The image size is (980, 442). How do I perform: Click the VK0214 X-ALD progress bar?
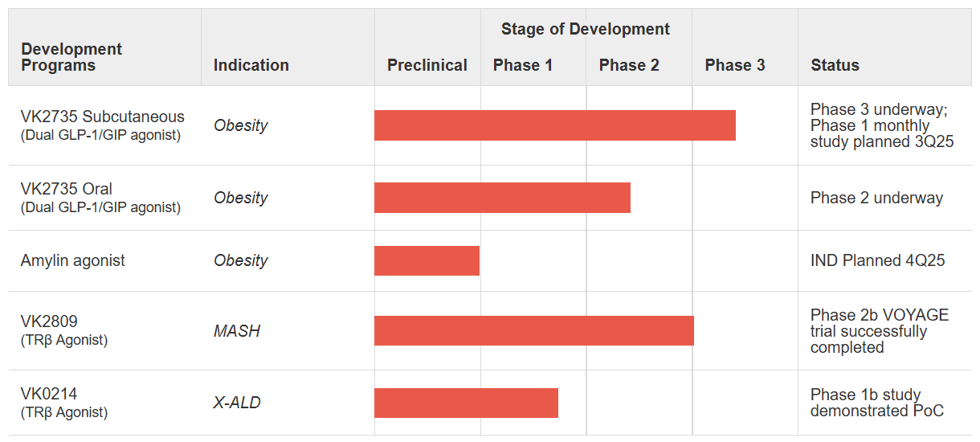[x=466, y=403]
